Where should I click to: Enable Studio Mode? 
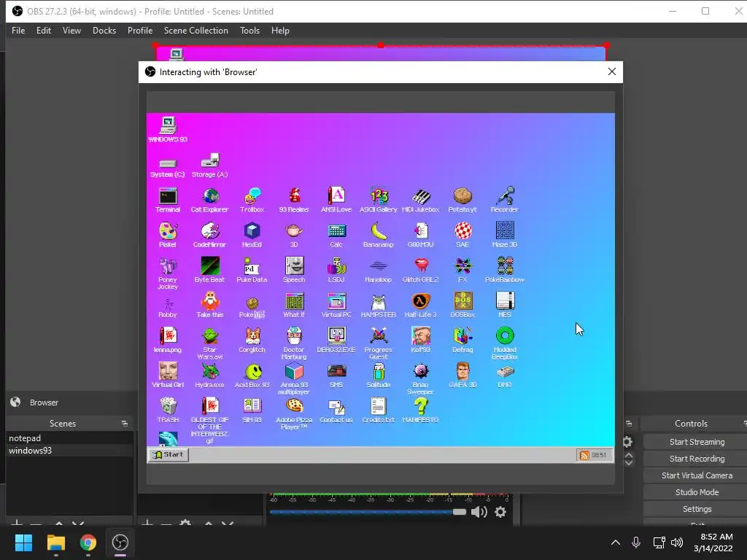tap(697, 492)
